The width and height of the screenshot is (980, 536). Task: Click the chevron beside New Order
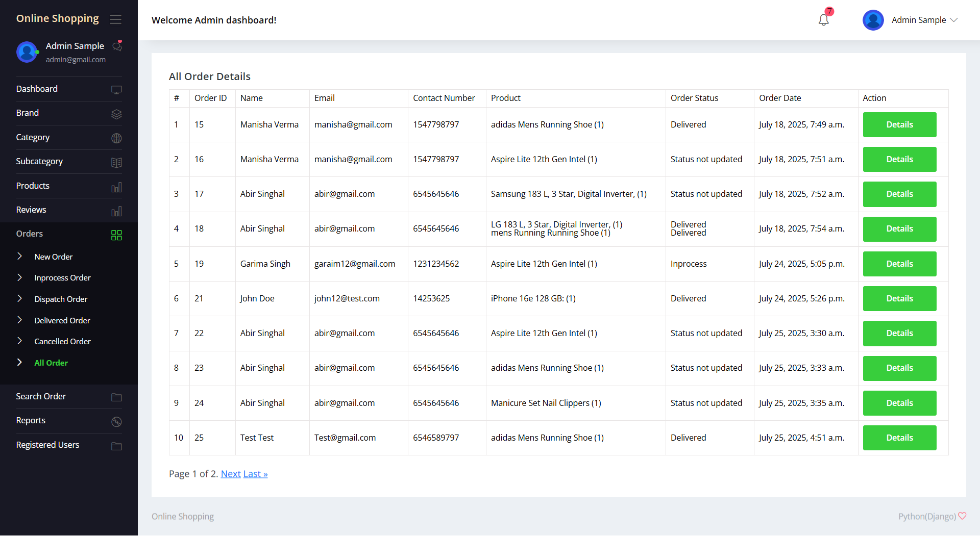19,256
